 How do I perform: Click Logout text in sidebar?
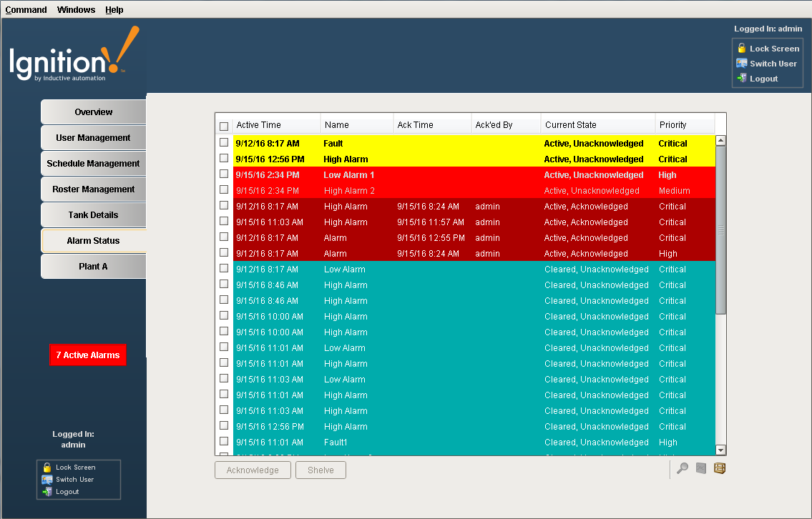pyautogui.click(x=67, y=492)
